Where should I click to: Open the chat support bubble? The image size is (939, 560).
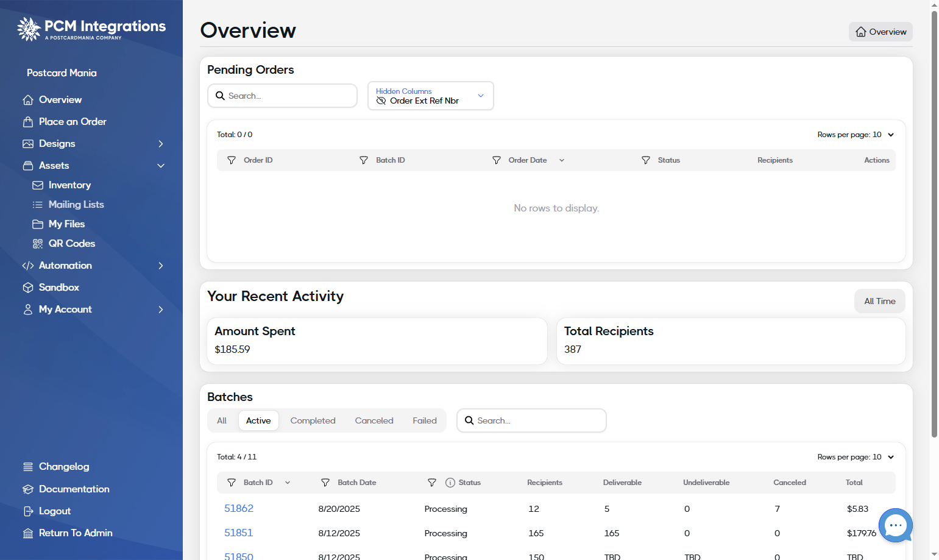coord(896,525)
